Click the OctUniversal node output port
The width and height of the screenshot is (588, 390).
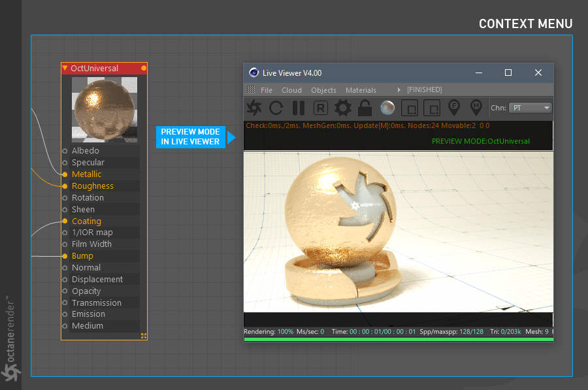(x=144, y=68)
